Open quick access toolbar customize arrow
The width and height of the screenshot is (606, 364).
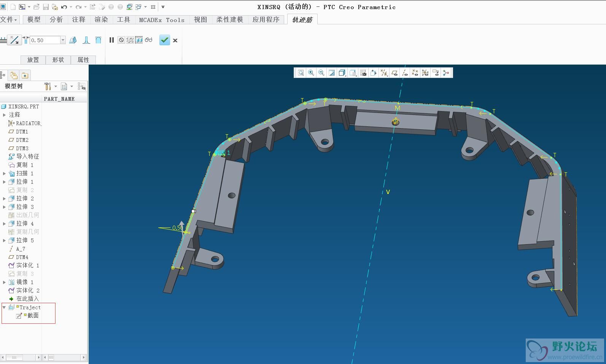163,7
